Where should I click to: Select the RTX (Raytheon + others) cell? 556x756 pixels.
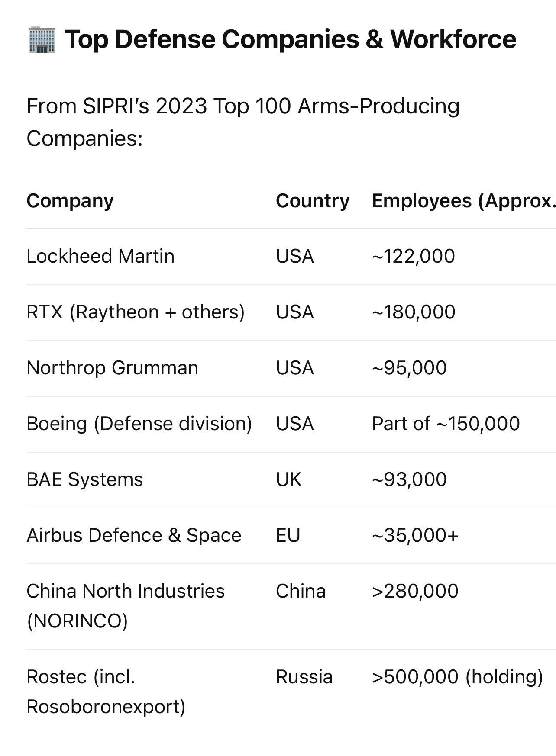pyautogui.click(x=136, y=312)
